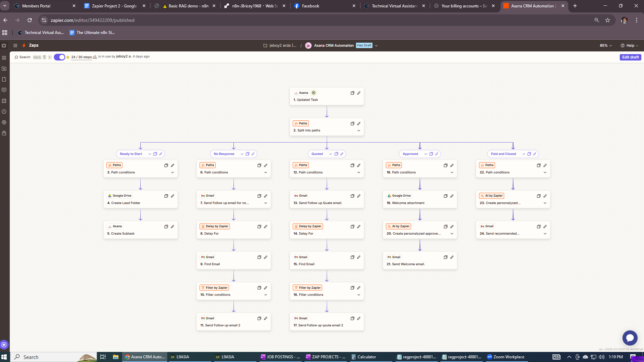Click the plus icon beside the Asana trigger
644x362 pixels.
[x=314, y=93]
